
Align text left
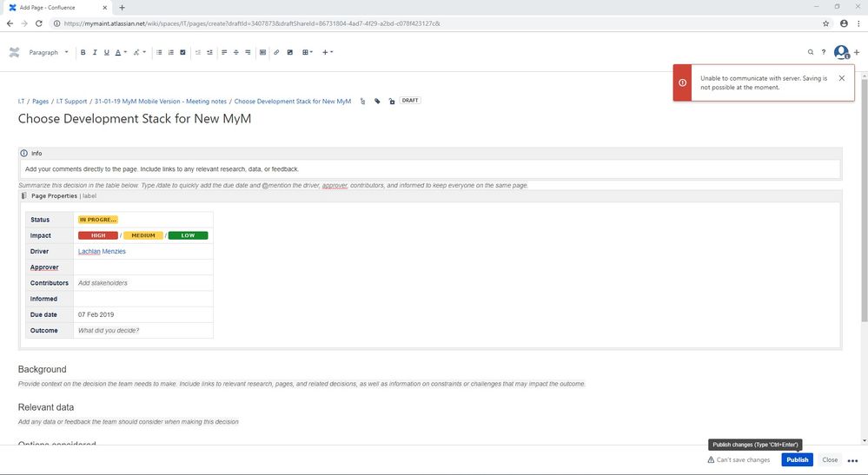(x=224, y=52)
